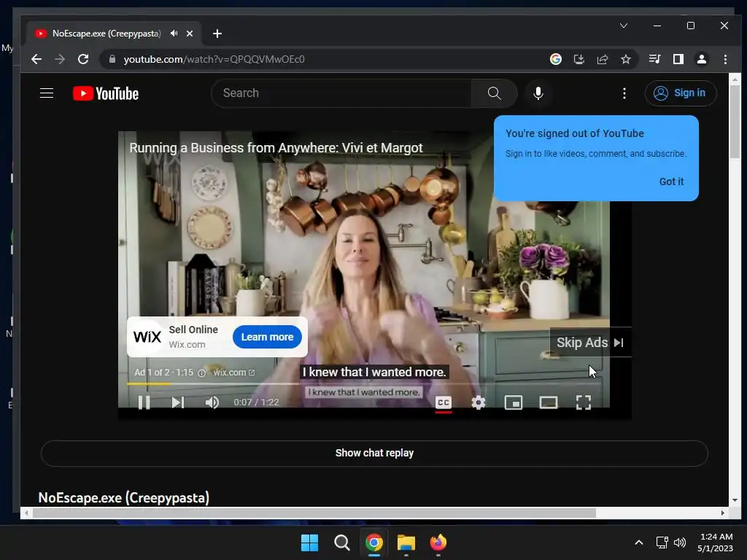
Task: Open tab search chevron
Action: tap(623, 26)
